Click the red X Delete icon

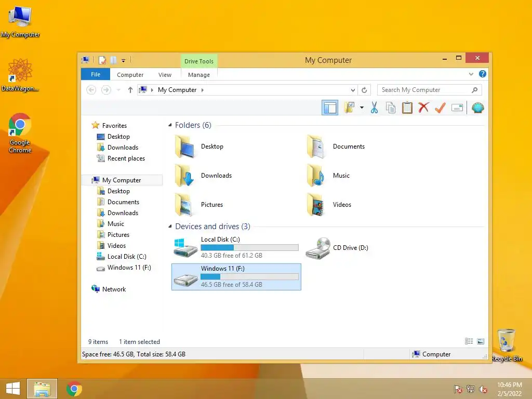(x=423, y=108)
